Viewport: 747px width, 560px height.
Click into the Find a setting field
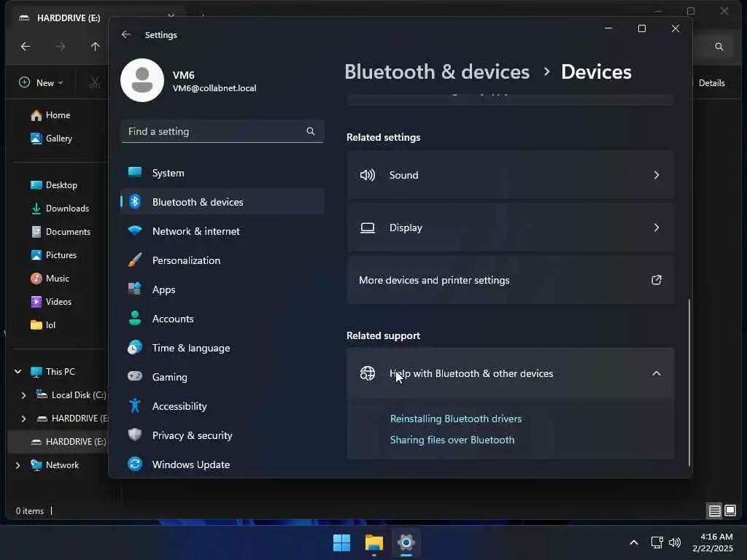(222, 131)
